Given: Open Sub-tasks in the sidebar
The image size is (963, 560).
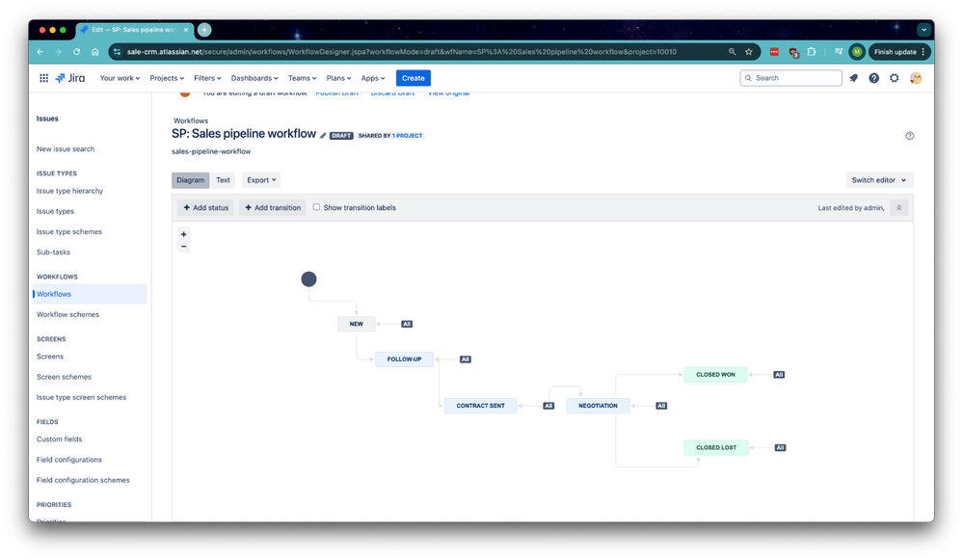Looking at the screenshot, I should (x=53, y=252).
